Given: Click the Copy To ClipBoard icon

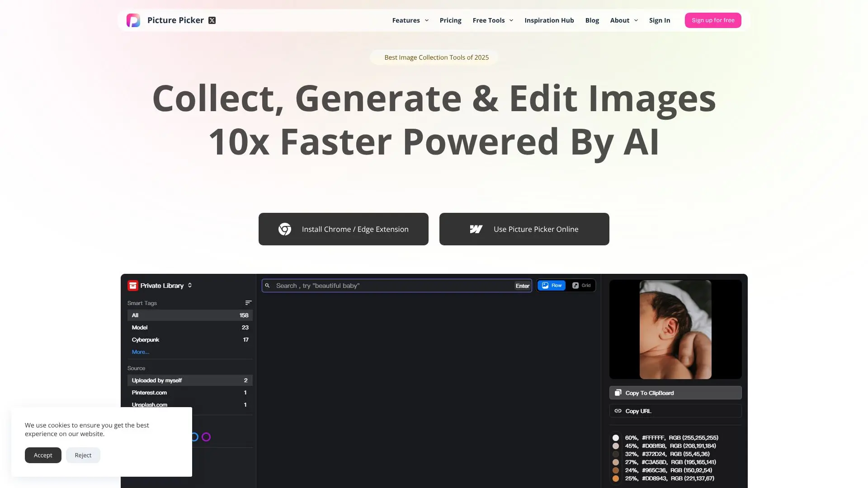Looking at the screenshot, I should 618,393.
